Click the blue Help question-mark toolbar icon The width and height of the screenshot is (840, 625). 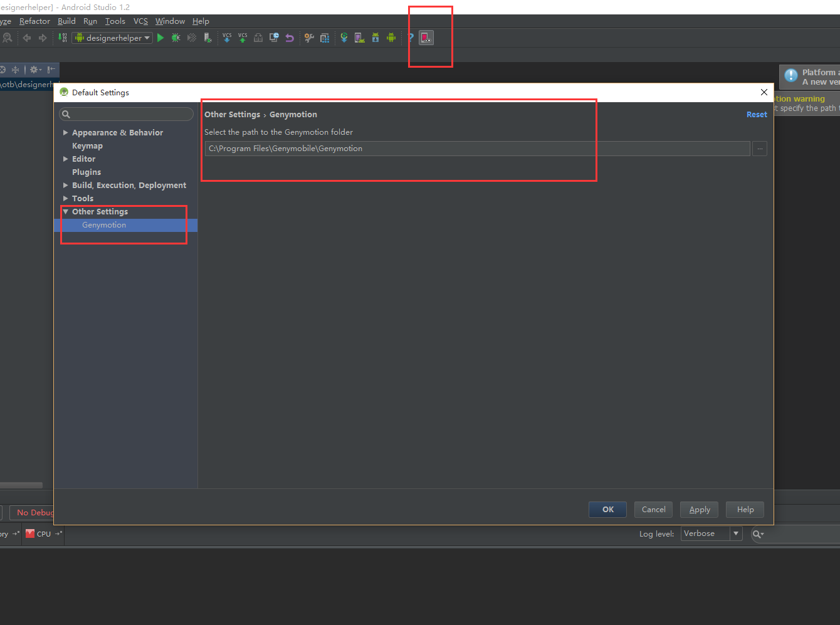coord(411,38)
